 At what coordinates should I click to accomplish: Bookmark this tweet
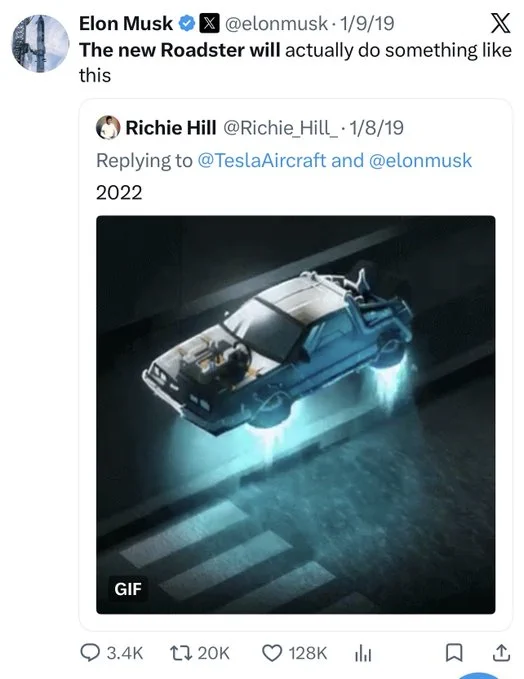pyautogui.click(x=454, y=653)
